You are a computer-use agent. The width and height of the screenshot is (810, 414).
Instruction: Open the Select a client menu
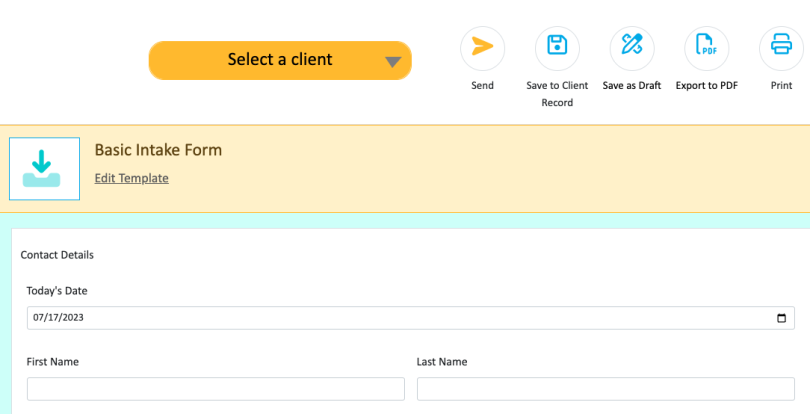[279, 60]
